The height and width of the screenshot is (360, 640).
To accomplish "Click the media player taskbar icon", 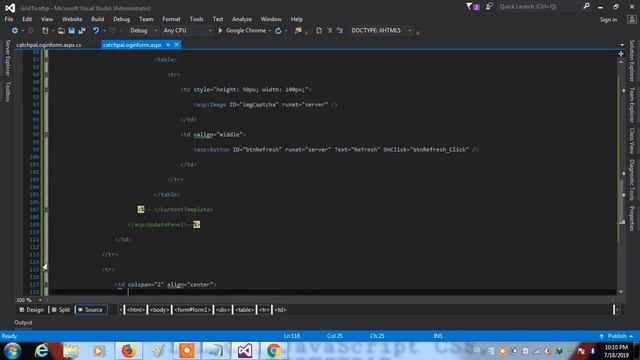I will (99, 351).
